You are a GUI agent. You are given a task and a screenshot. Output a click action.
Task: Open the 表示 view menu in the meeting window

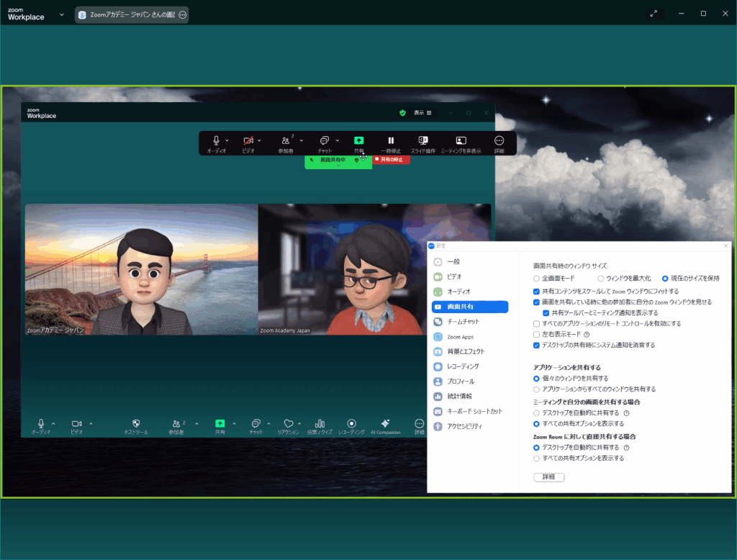click(x=422, y=113)
